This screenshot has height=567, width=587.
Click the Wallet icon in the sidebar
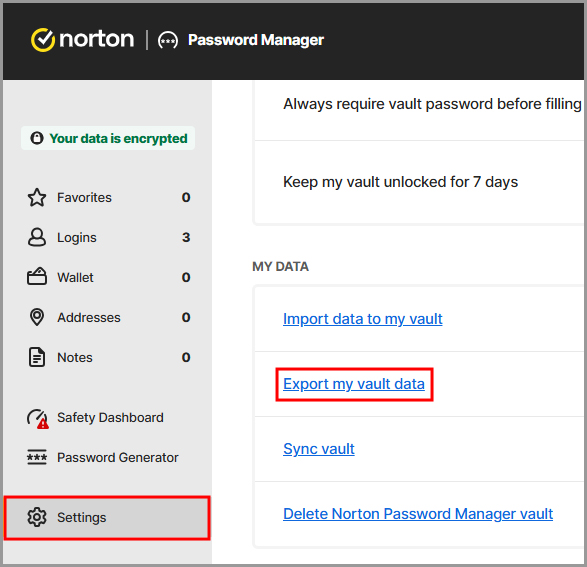coord(37,277)
